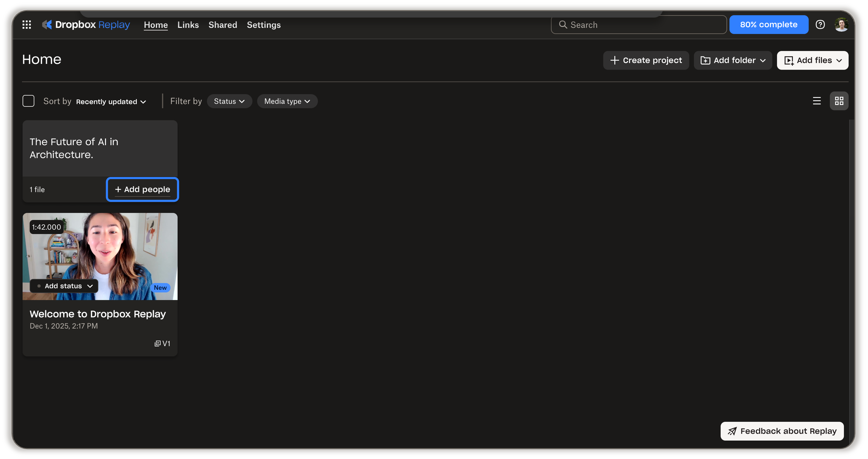Open the user profile avatar

pos(841,25)
